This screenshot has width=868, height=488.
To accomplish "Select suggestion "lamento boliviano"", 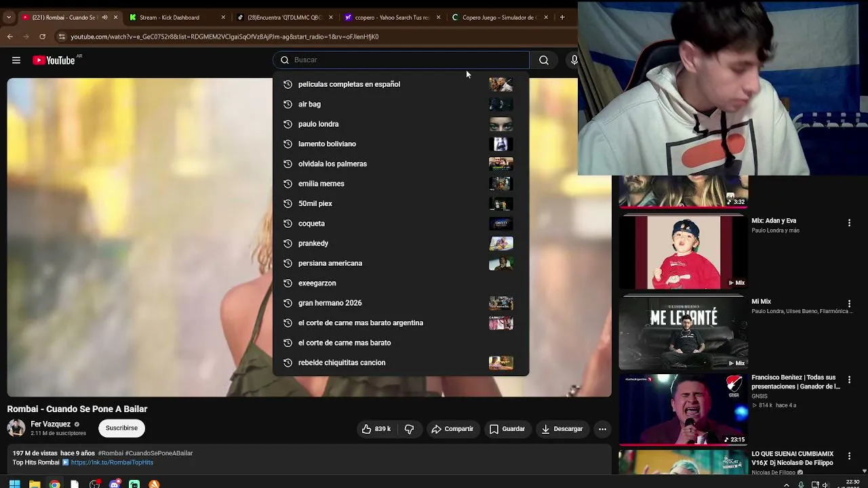I will [x=401, y=144].
